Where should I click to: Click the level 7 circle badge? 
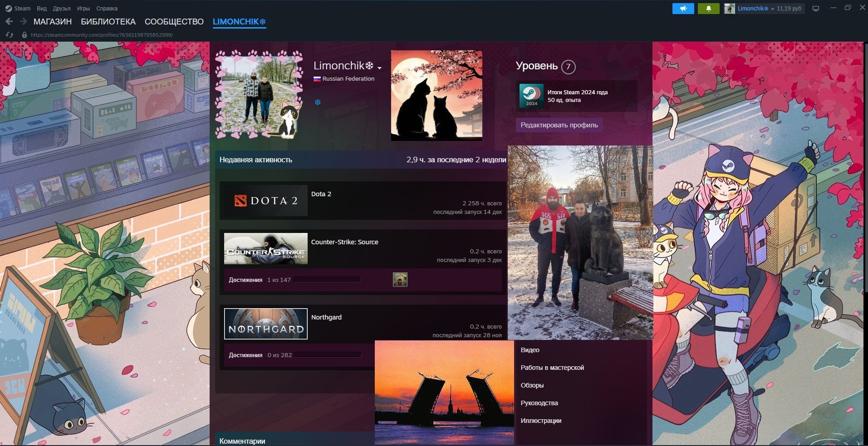point(568,67)
